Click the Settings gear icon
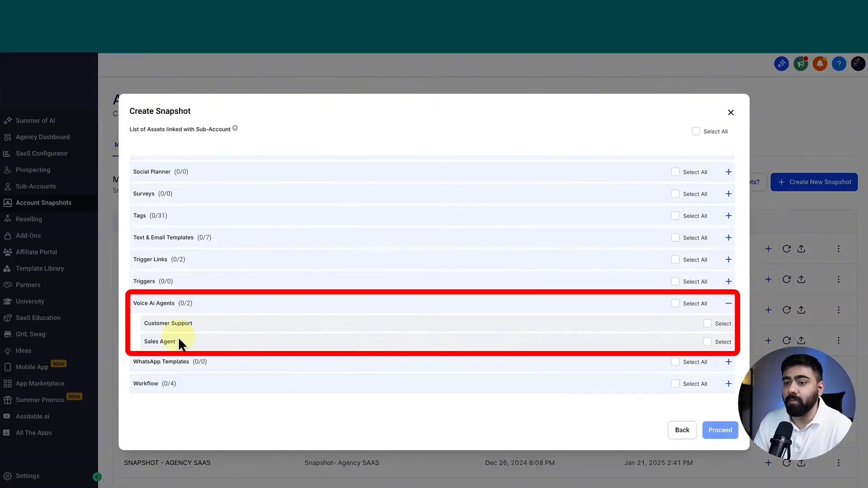The image size is (868, 488). [7, 476]
